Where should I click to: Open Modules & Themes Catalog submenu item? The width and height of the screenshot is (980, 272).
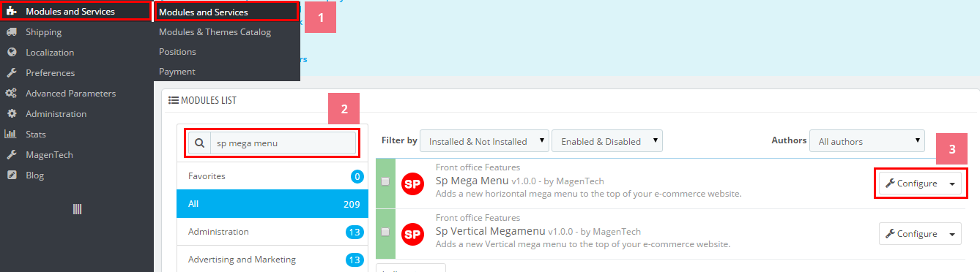pos(215,32)
